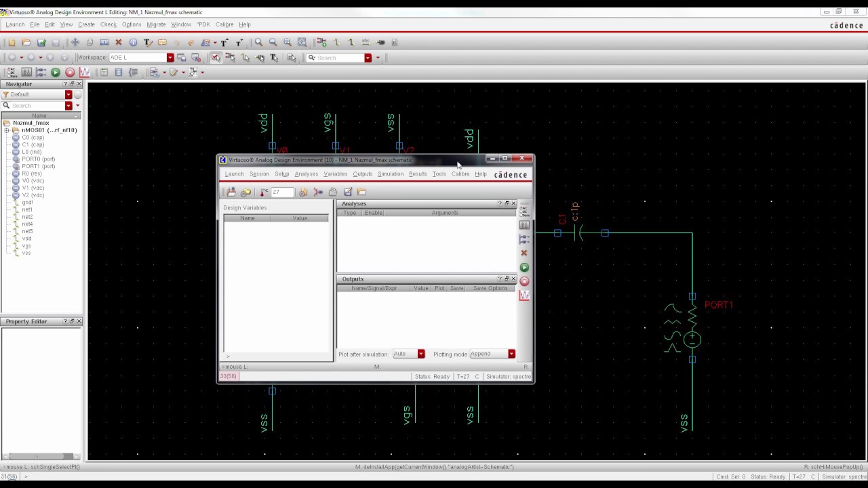The width and height of the screenshot is (868, 488).
Task: Click the red Stop icon in ADE side toolbar
Action: [x=524, y=281]
